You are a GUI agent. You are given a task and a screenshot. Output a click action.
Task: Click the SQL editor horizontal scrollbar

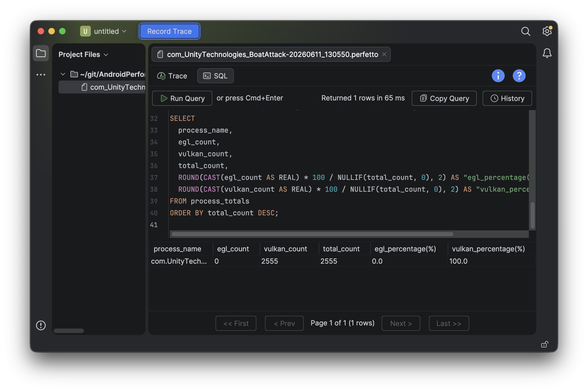pyautogui.click(x=312, y=234)
